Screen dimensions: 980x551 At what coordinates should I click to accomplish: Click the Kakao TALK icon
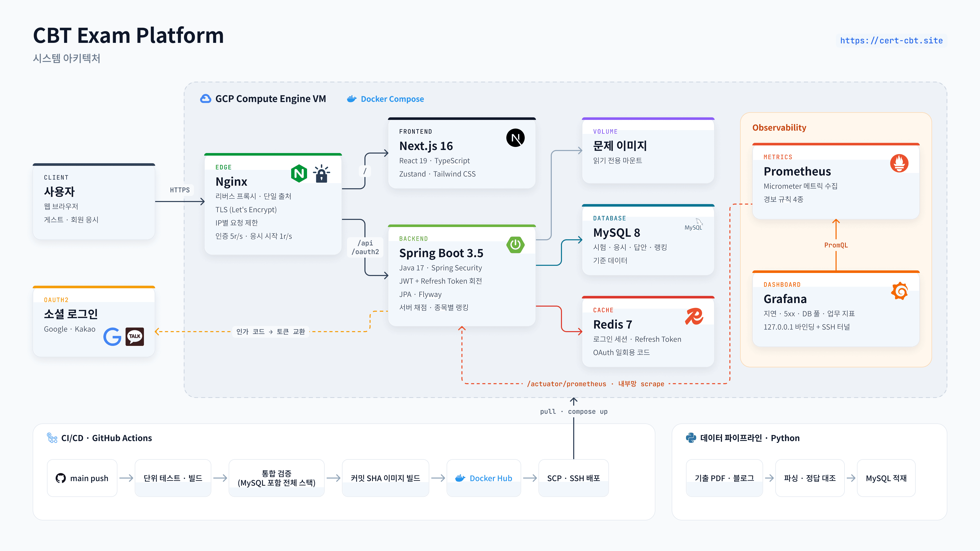click(135, 336)
